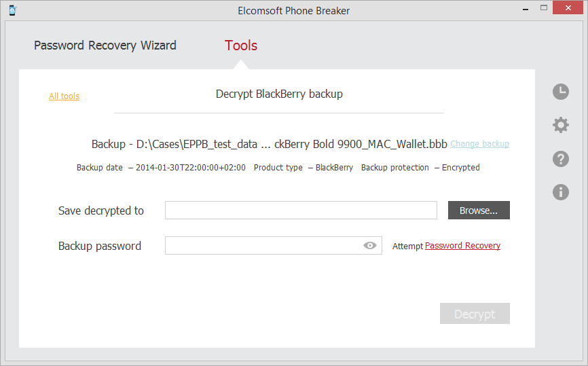Viewport: 588px width, 366px height.
Task: Click the Elcomsoft app icon in title bar
Action: 13,11
